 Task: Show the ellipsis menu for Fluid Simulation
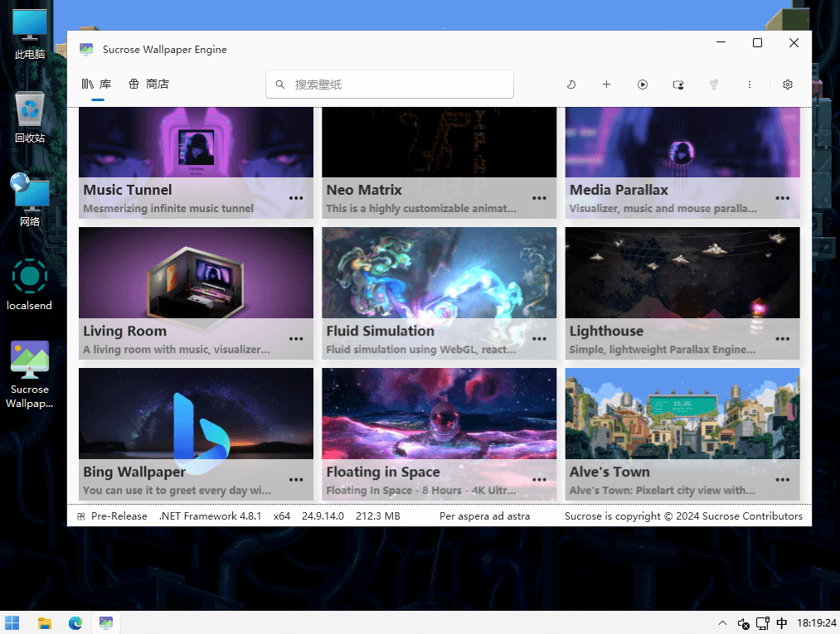tap(539, 339)
